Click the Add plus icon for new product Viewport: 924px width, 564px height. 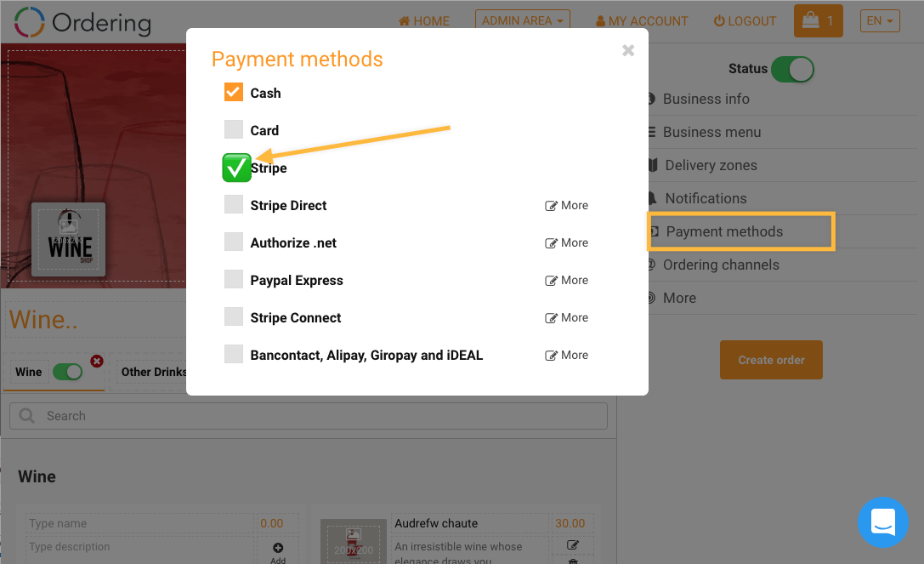click(x=278, y=548)
